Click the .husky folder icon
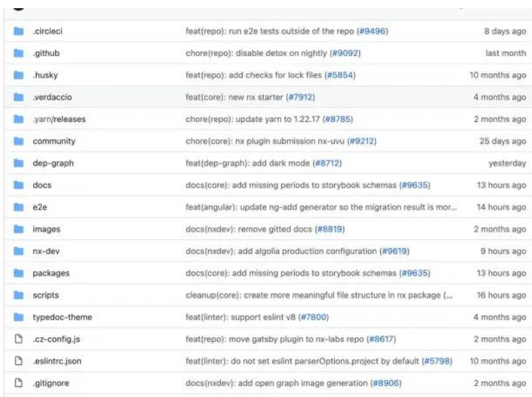This screenshot has height=397, width=532. click(x=19, y=75)
